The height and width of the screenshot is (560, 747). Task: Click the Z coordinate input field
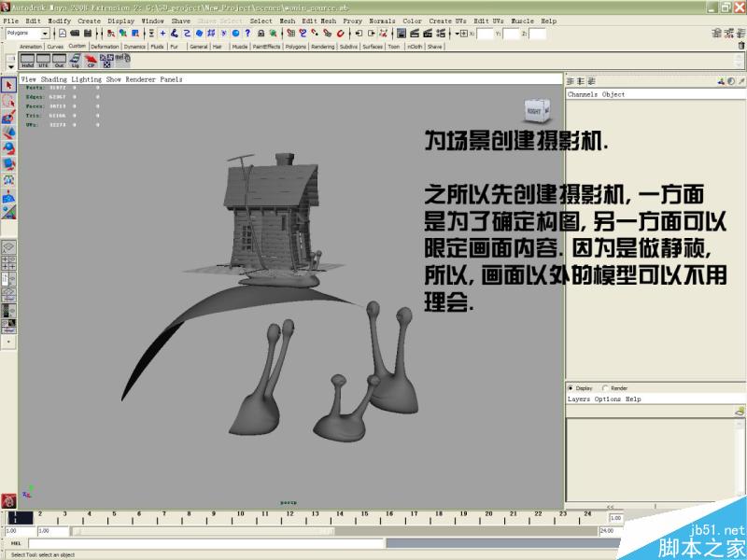[537, 34]
